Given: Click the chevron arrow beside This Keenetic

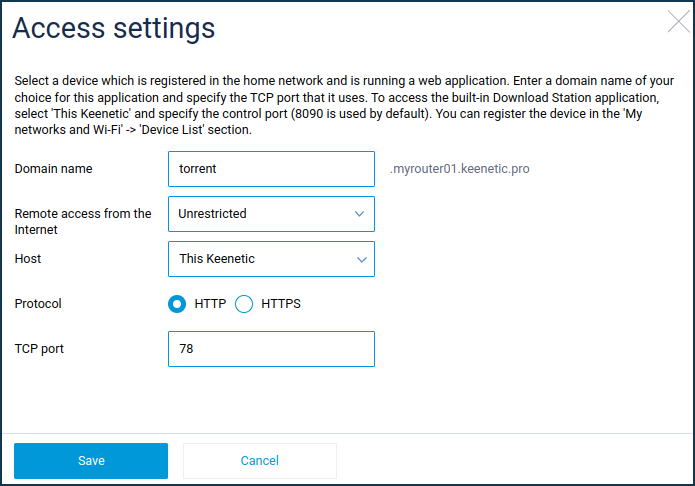Looking at the screenshot, I should tap(362, 259).
